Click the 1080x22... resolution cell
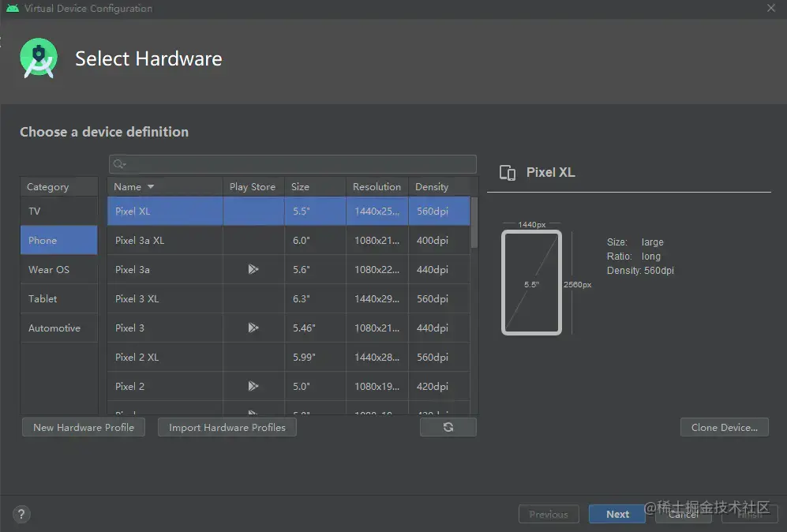Screen dimensions: 787x532 [x=377, y=269]
